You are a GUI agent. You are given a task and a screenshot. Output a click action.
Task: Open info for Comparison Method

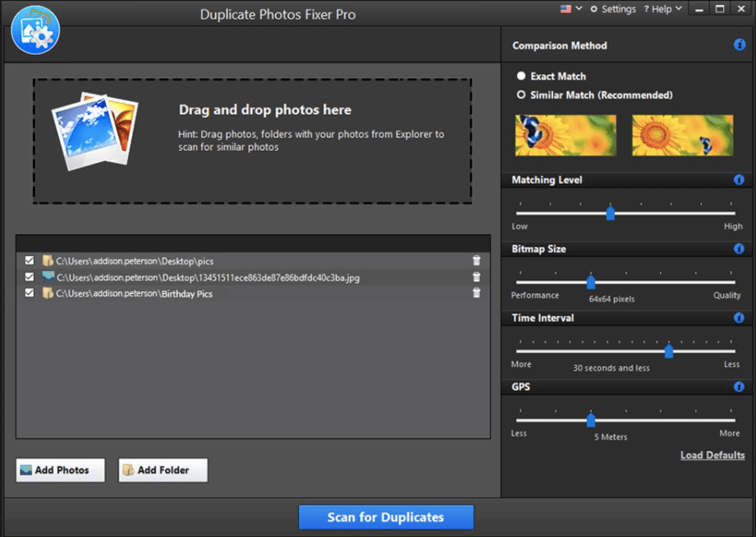739,45
